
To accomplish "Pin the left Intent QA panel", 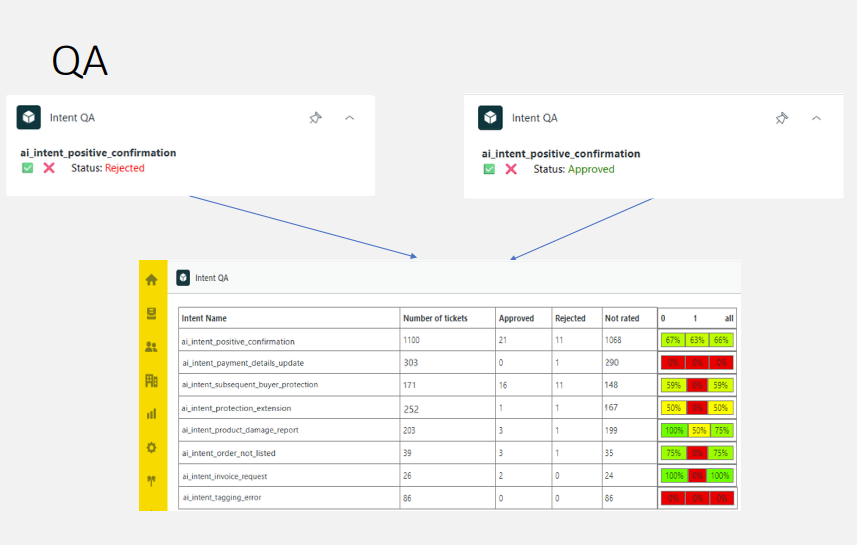I will coord(316,118).
